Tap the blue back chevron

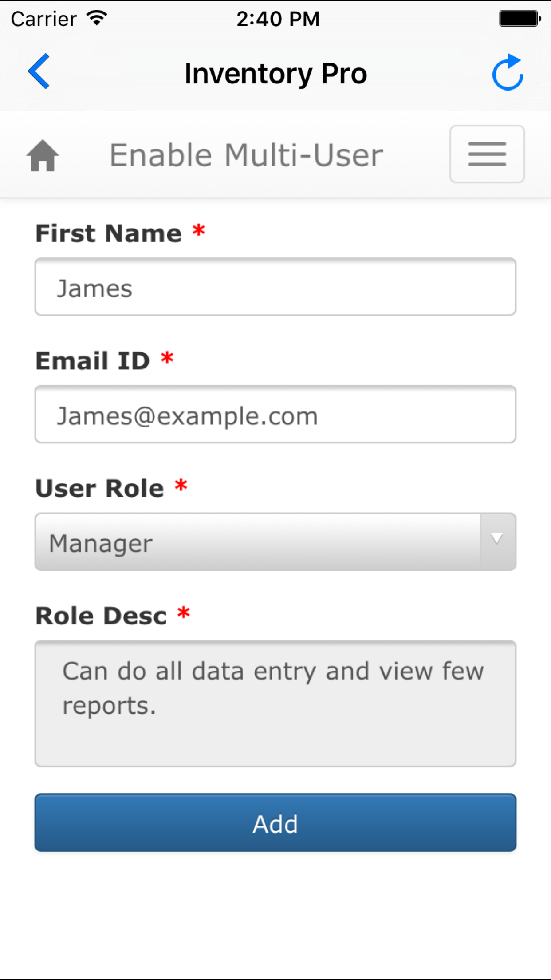pyautogui.click(x=39, y=71)
